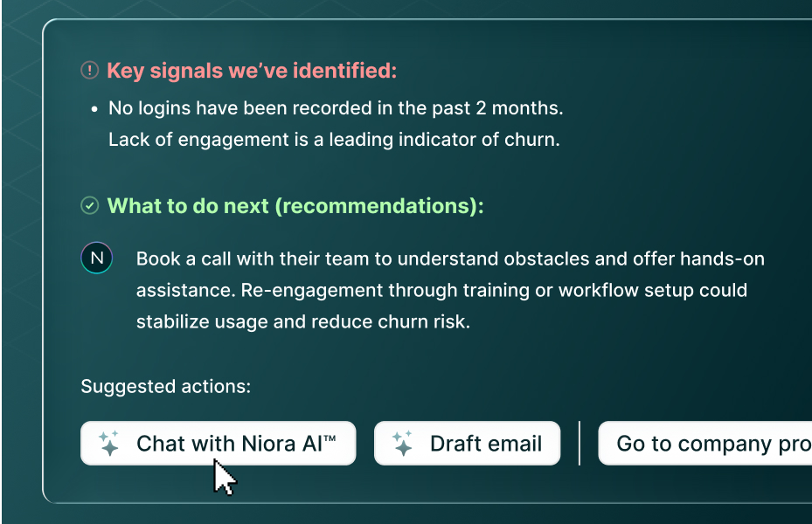The image size is (812, 524).
Task: Click the green checkmark circle icon
Action: pos(89,205)
